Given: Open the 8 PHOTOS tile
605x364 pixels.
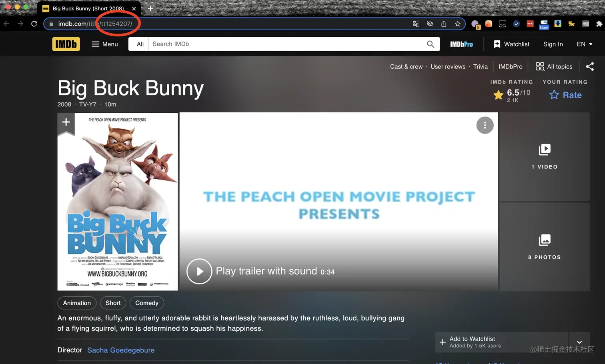Looking at the screenshot, I should pos(545,247).
